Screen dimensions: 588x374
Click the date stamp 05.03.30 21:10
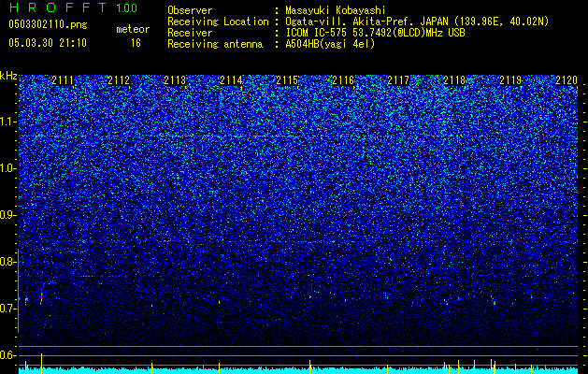(x=48, y=43)
